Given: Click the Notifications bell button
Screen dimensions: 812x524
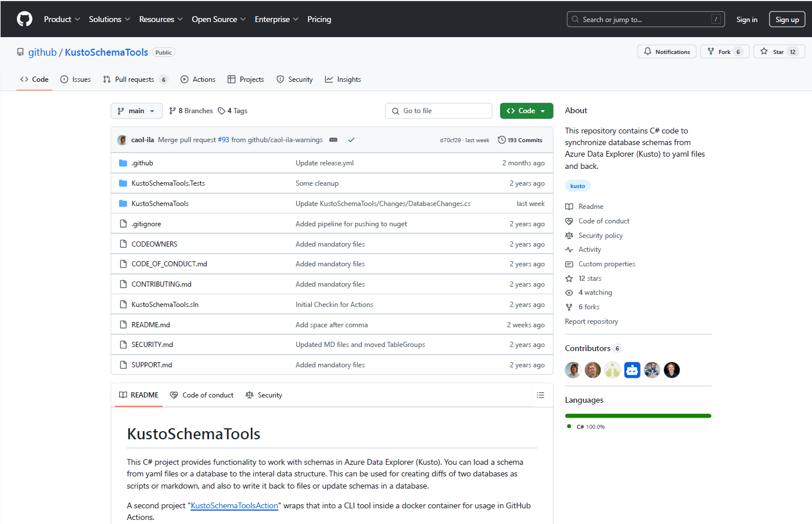Looking at the screenshot, I should tap(666, 52).
